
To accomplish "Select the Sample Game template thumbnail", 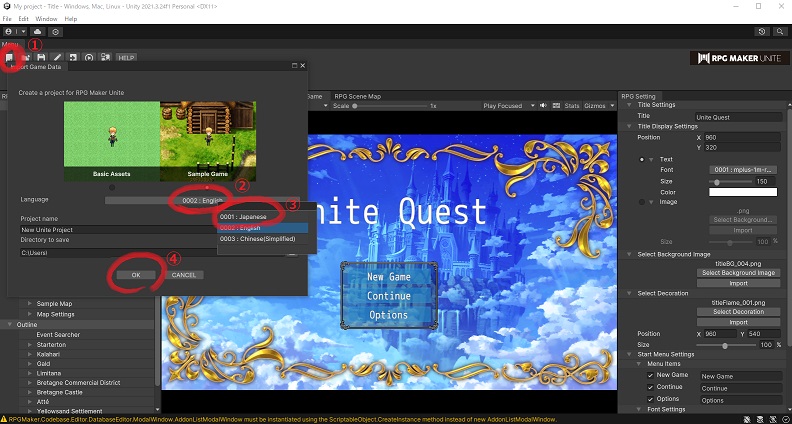I will [208, 141].
